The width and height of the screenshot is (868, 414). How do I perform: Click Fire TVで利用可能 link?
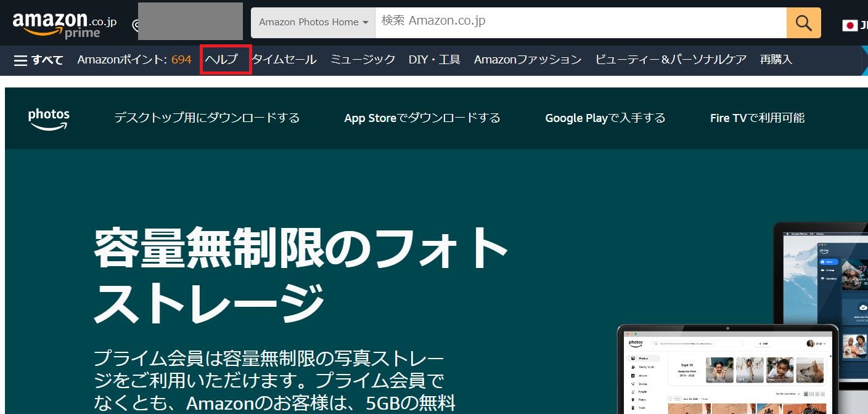click(x=757, y=118)
